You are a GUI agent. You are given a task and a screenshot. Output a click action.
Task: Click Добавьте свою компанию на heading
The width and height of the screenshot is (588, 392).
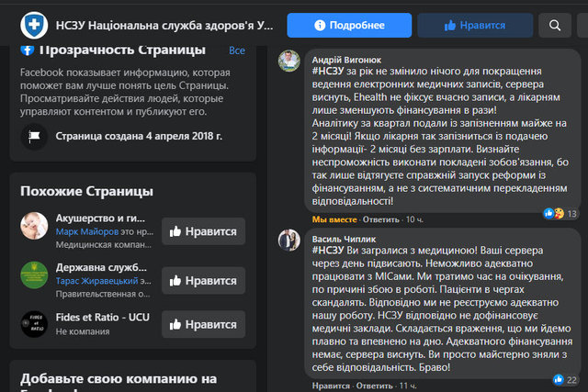pos(119,379)
